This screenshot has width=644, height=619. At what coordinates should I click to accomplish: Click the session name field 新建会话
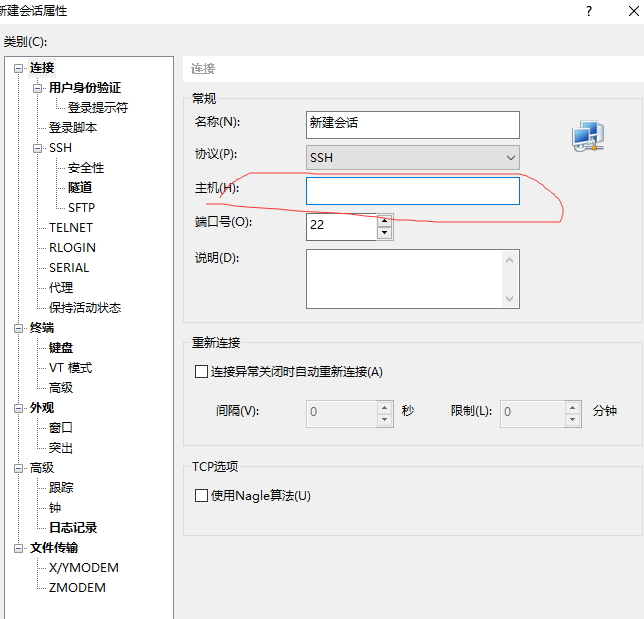click(412, 124)
